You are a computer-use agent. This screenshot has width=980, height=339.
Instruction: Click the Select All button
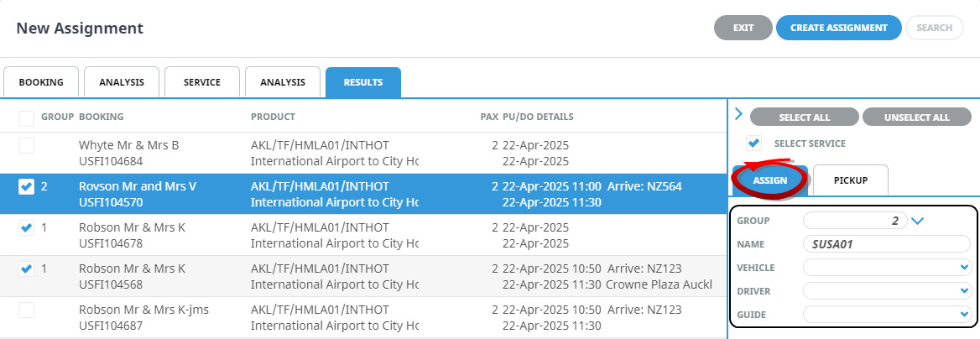click(x=804, y=117)
